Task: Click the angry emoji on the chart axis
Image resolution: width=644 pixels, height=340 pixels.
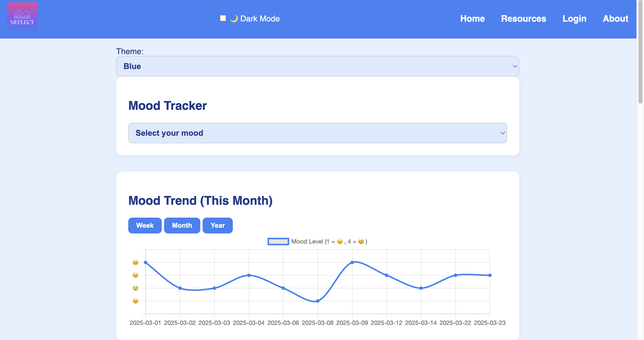Action: pyautogui.click(x=136, y=301)
